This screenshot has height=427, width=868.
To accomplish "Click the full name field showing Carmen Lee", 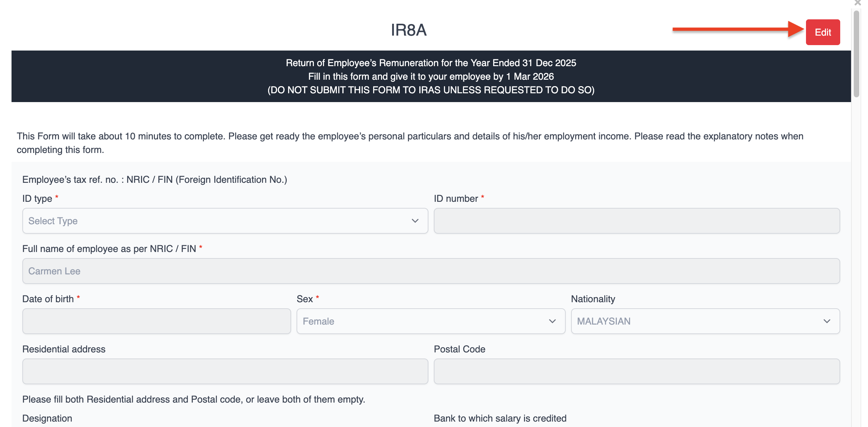I will pos(430,271).
